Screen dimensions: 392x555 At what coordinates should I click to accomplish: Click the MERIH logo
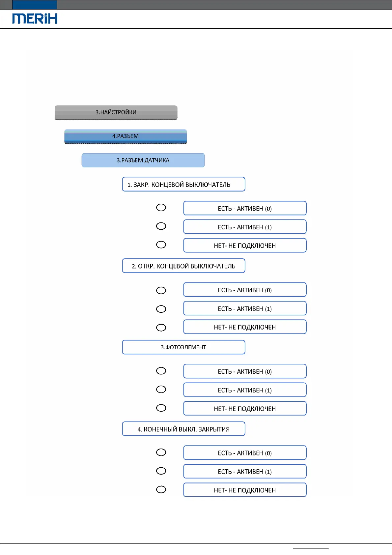pos(35,18)
